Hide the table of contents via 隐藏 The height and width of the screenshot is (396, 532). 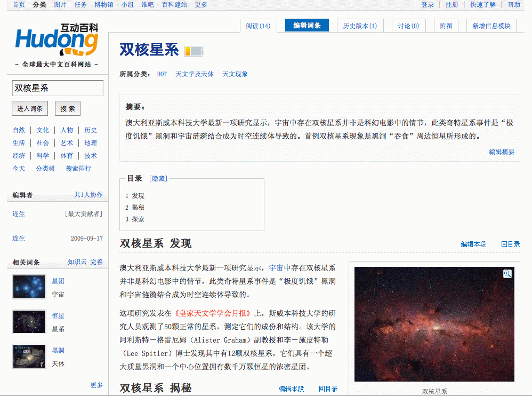pos(159,178)
